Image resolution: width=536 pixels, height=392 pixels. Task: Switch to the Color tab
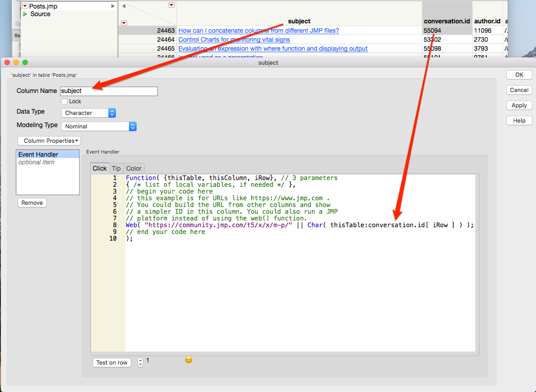[x=133, y=168]
